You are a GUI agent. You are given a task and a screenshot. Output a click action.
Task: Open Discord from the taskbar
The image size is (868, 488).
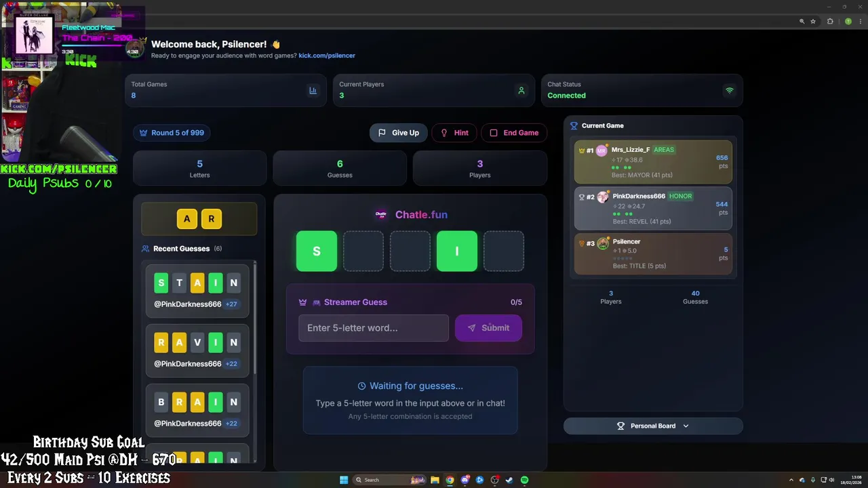point(465,480)
